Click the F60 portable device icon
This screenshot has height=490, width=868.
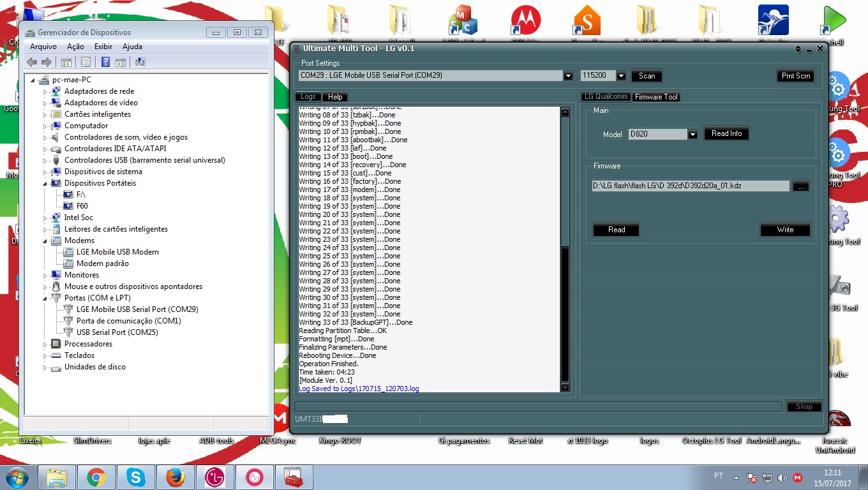69,206
